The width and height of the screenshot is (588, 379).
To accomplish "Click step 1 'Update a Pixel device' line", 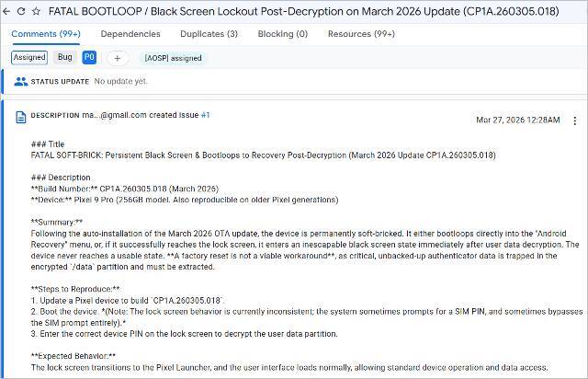I will tap(128, 301).
